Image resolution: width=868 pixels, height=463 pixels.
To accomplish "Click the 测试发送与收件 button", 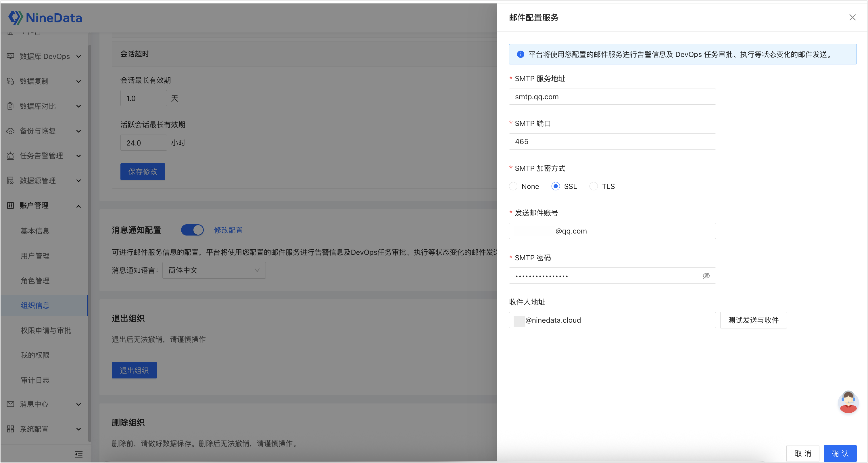I will click(x=753, y=320).
